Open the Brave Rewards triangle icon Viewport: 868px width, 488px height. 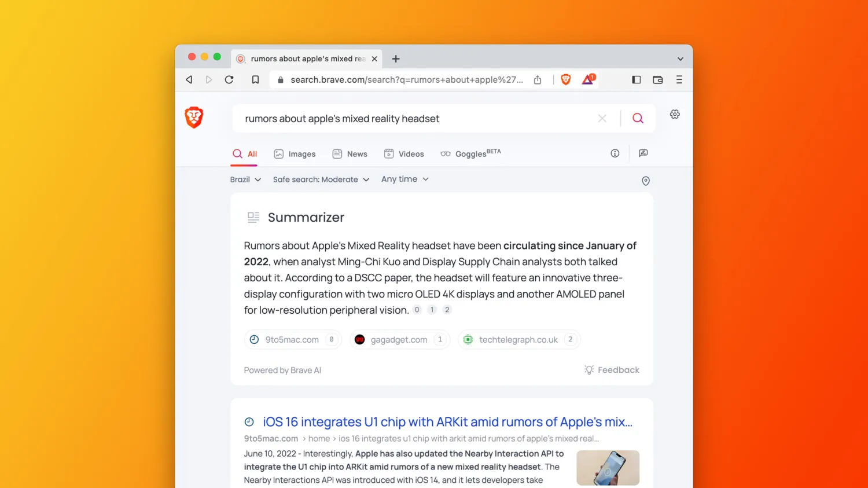pos(588,79)
